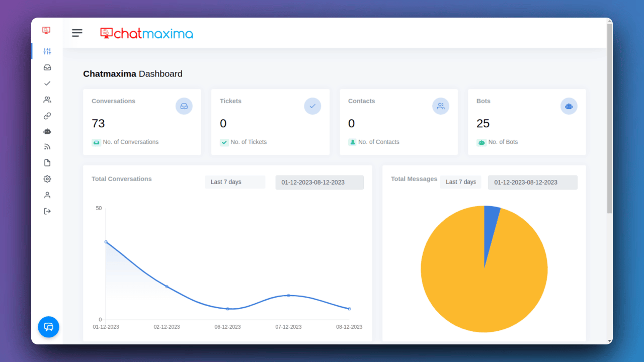Click the blue slice of the pie chart
This screenshot has width=644, height=362.
tap(491, 226)
